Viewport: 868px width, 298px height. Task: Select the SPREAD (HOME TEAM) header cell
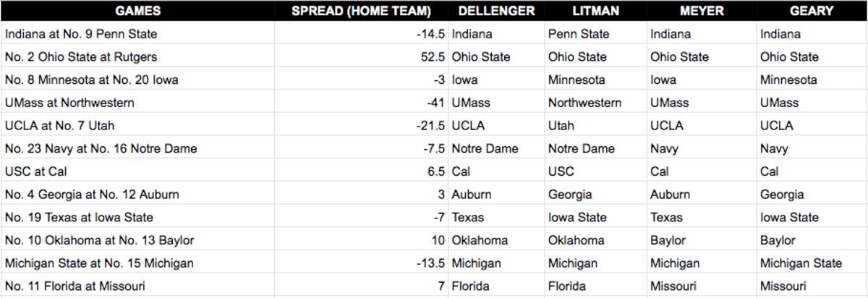pos(361,11)
